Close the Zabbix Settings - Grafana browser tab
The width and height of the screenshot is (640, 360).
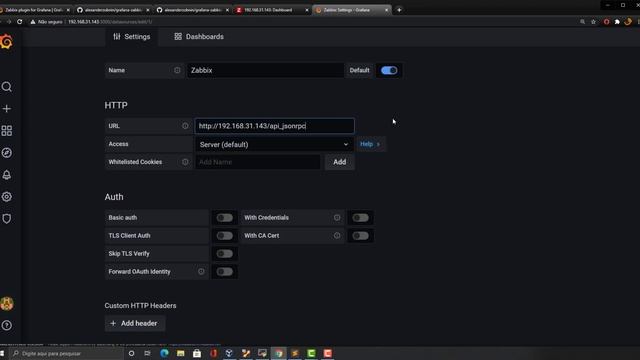(x=386, y=10)
